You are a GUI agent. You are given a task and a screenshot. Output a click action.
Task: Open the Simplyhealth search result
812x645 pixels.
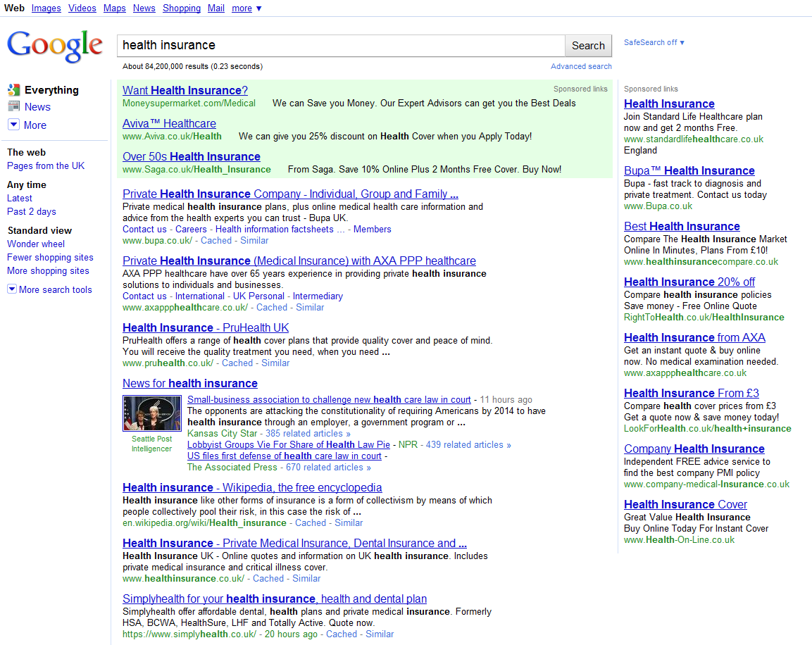275,599
